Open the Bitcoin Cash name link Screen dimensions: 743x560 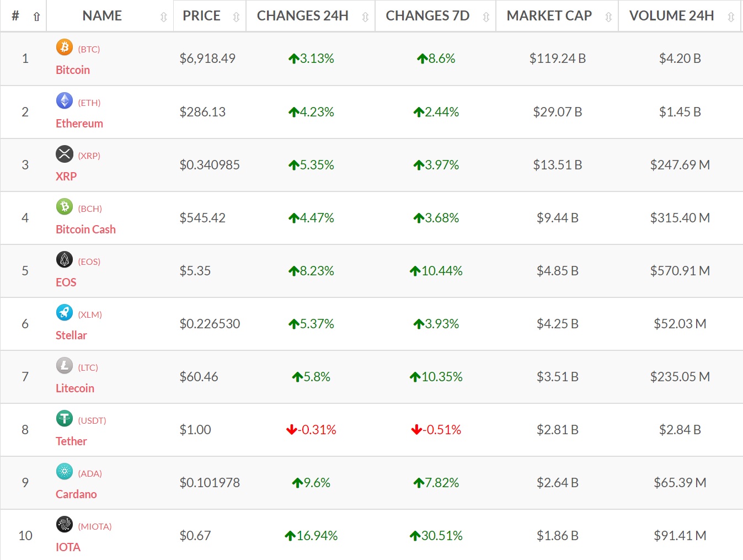click(85, 230)
